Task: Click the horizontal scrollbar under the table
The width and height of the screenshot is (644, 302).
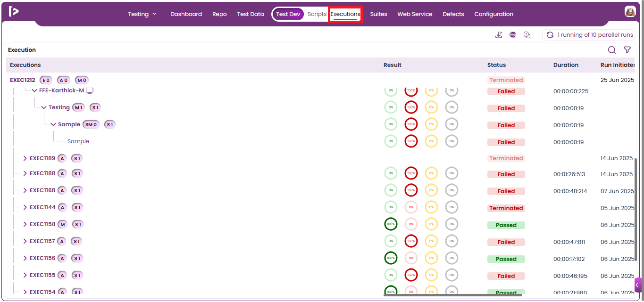Action: pos(453,295)
